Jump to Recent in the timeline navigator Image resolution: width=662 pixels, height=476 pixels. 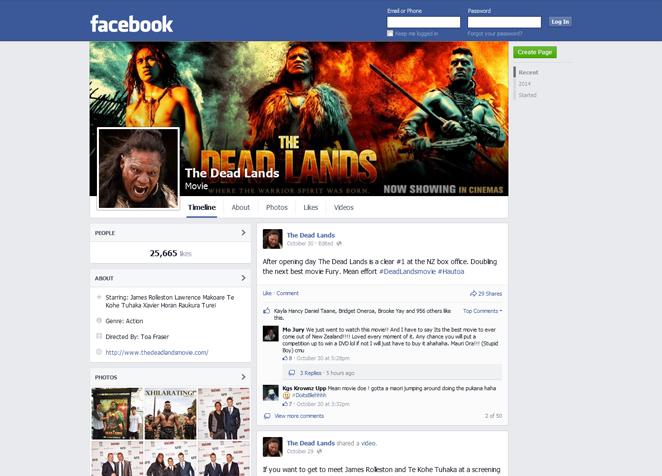click(528, 72)
